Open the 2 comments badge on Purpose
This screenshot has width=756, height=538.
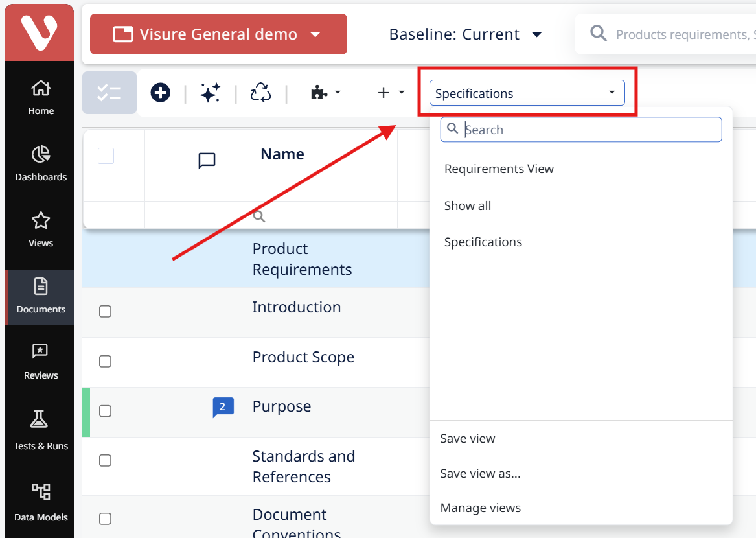point(223,407)
